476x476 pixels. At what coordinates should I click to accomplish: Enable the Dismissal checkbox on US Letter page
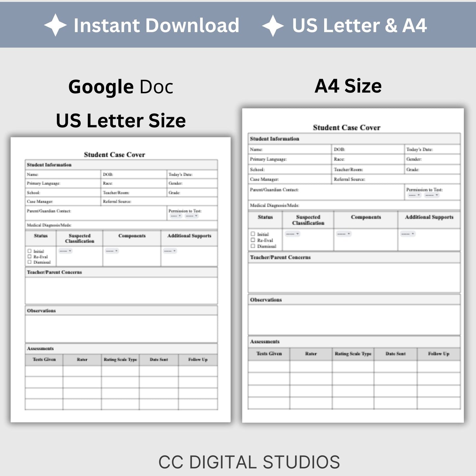(29, 262)
